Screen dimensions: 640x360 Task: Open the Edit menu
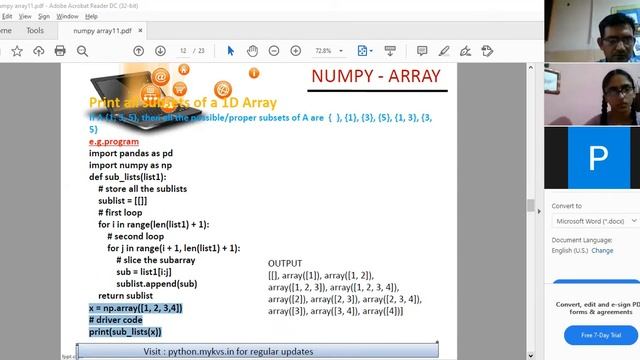pos(7,16)
